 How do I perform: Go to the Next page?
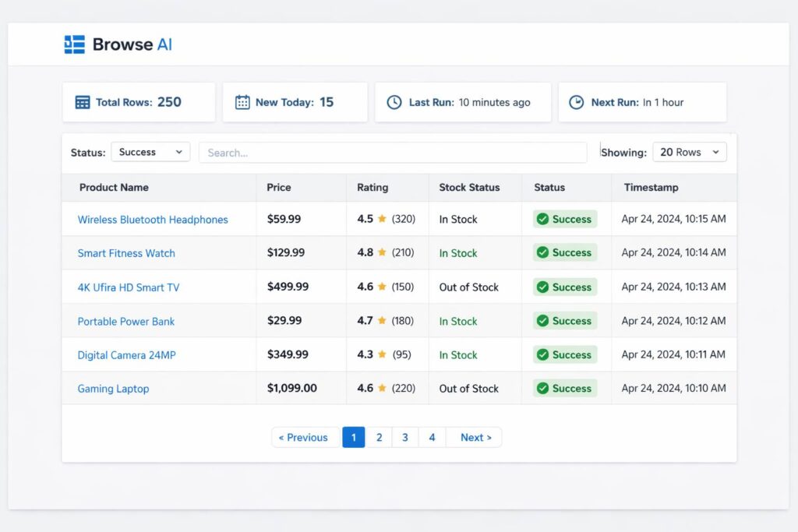pos(475,437)
